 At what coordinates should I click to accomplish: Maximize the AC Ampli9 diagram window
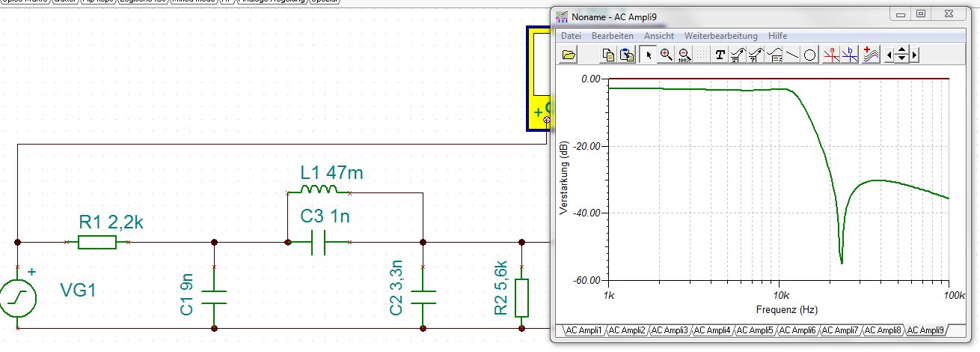tap(921, 13)
